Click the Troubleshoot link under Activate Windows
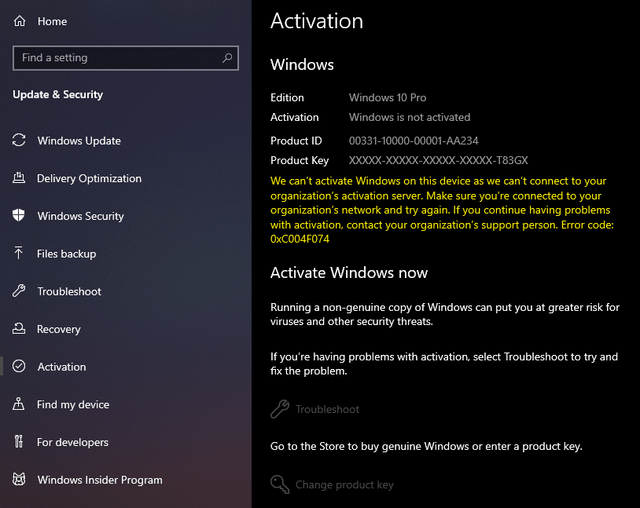This screenshot has height=508, width=640. (327, 409)
